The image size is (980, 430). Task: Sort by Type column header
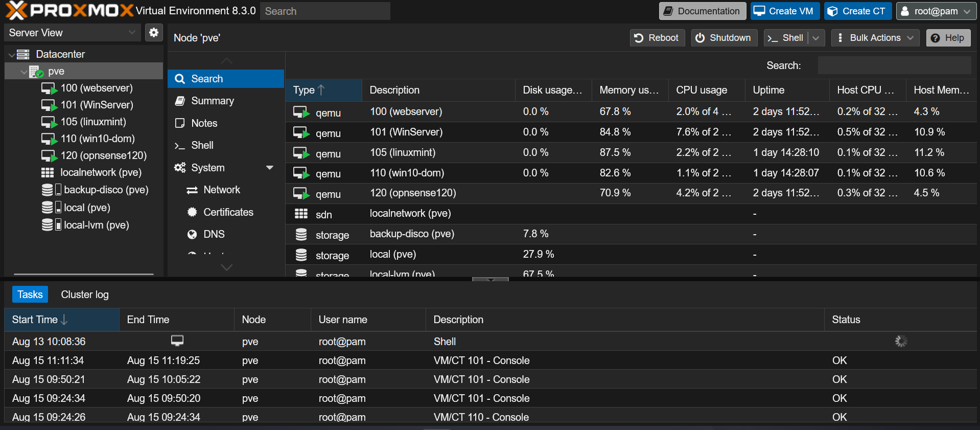coord(324,90)
